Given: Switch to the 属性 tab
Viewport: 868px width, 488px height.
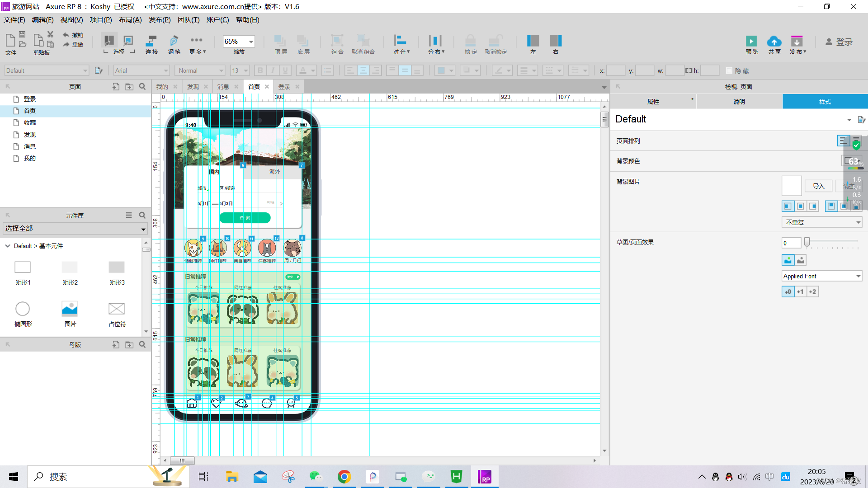Looking at the screenshot, I should pos(653,102).
